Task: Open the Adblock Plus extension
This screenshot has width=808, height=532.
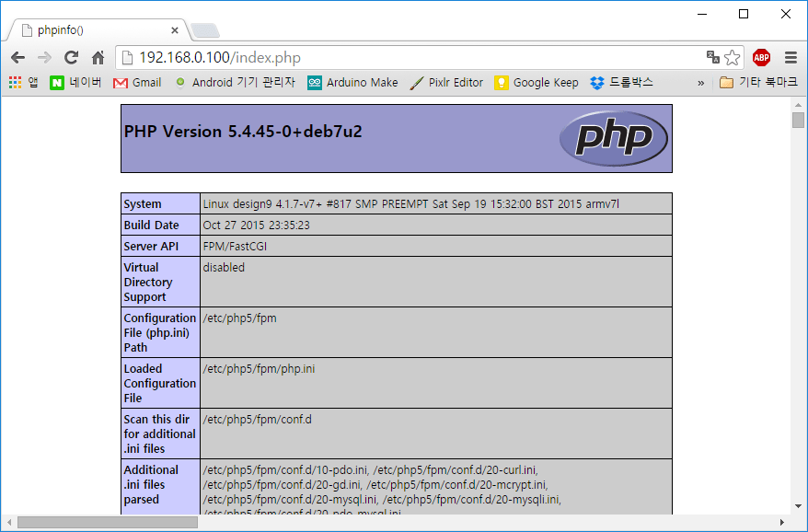Action: (x=761, y=57)
